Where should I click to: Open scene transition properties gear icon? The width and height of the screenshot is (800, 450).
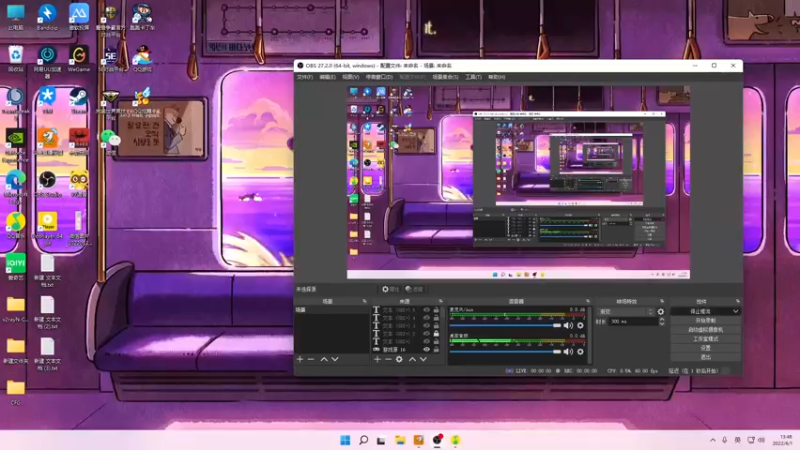click(661, 311)
